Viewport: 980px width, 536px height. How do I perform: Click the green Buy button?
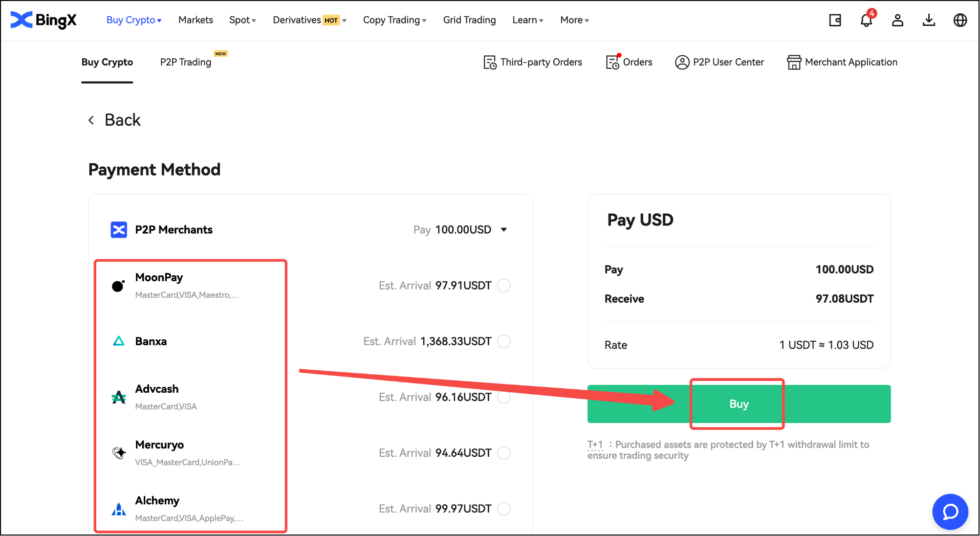point(739,404)
